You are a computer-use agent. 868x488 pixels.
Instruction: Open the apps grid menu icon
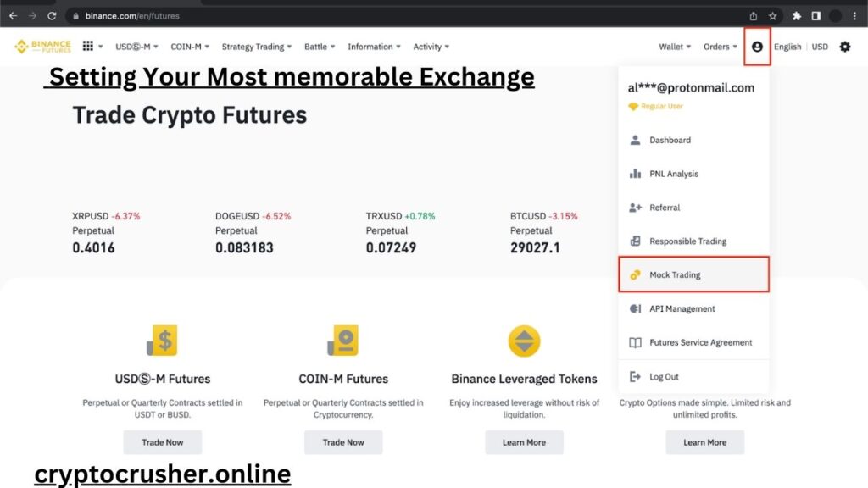87,46
